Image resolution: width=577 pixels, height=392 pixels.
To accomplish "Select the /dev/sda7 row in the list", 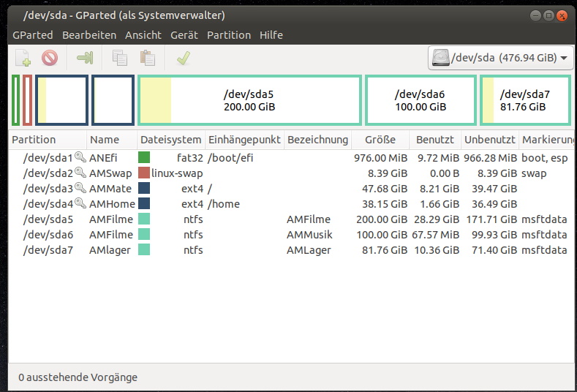I will pyautogui.click(x=291, y=250).
